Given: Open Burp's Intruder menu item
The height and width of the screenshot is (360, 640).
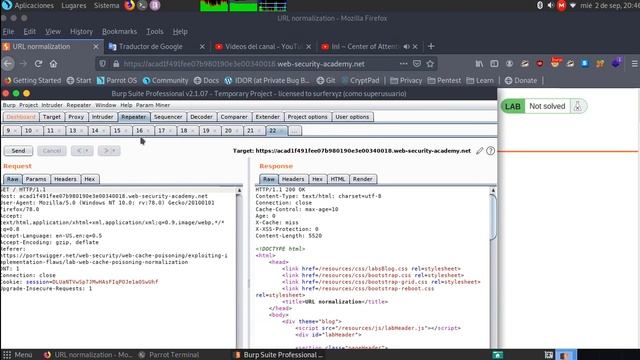Looking at the screenshot, I should (x=52, y=105).
